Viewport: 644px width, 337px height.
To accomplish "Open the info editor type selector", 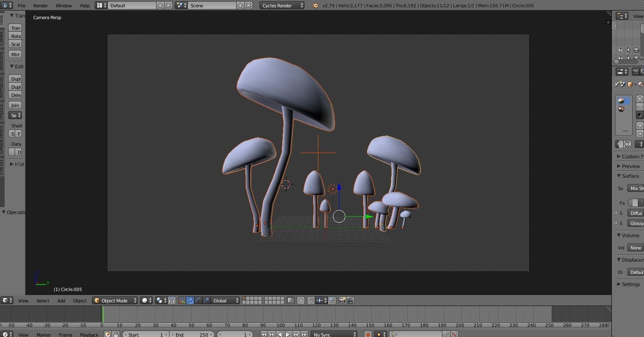I will [7, 5].
